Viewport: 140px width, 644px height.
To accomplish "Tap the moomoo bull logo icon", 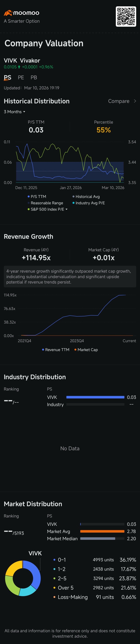I will coord(8,13).
